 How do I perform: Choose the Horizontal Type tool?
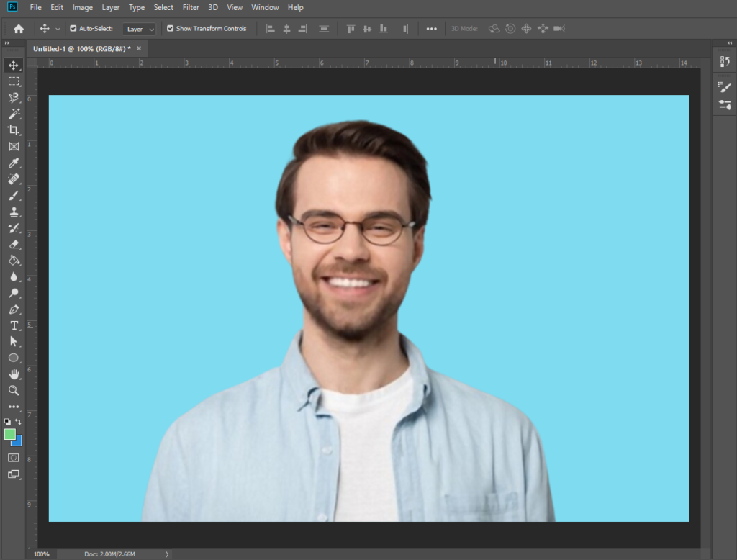click(13, 325)
